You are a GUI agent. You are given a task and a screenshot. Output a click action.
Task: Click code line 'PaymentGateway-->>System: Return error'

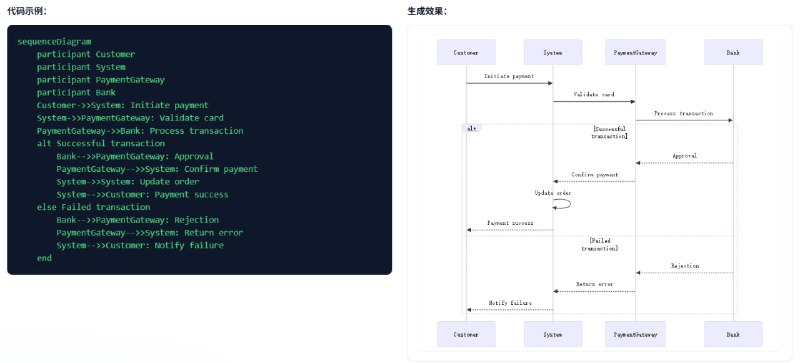pyautogui.click(x=149, y=233)
